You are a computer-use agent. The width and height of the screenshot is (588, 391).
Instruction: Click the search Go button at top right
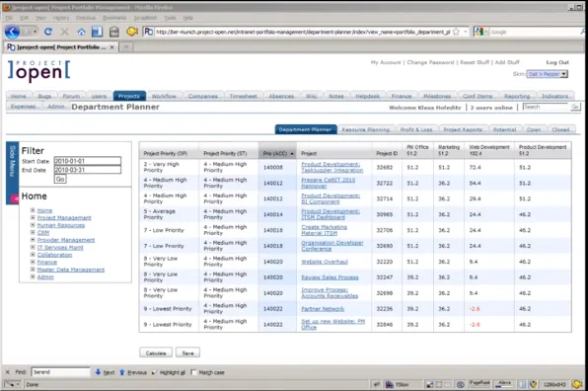[x=575, y=107]
